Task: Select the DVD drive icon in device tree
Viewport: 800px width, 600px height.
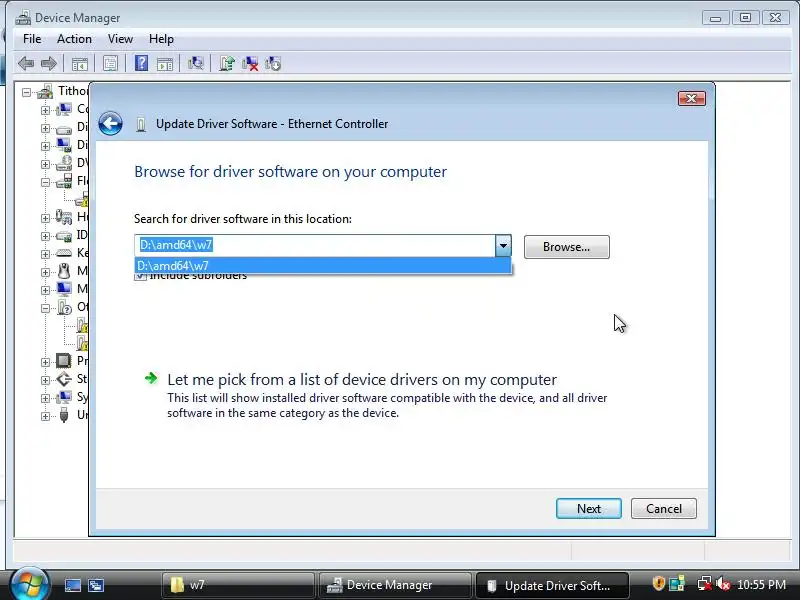Action: pyautogui.click(x=64, y=163)
